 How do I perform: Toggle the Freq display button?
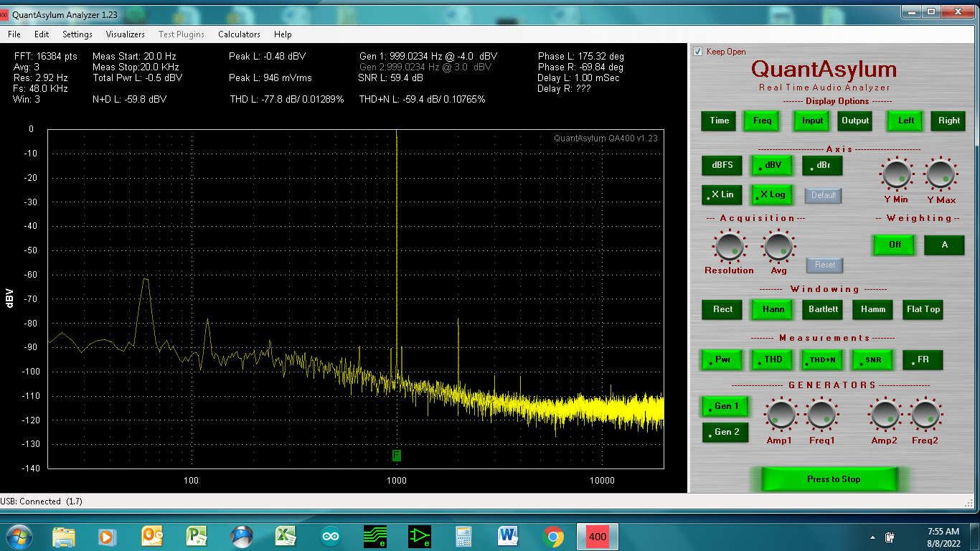(x=763, y=121)
